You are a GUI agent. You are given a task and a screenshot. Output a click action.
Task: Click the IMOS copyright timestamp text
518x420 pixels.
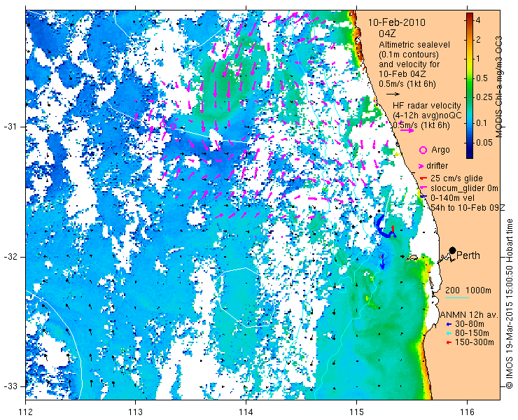pos(509,303)
